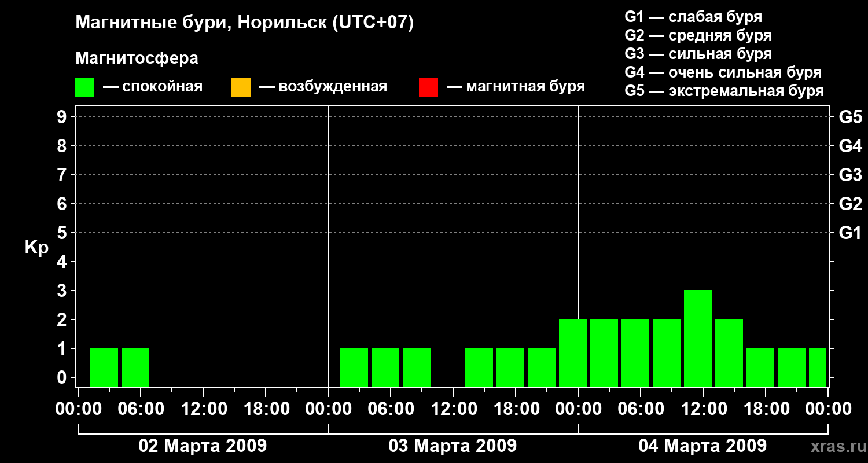Click the date label '04 Марта 2009'
The height and width of the screenshot is (463, 868).
click(x=703, y=446)
